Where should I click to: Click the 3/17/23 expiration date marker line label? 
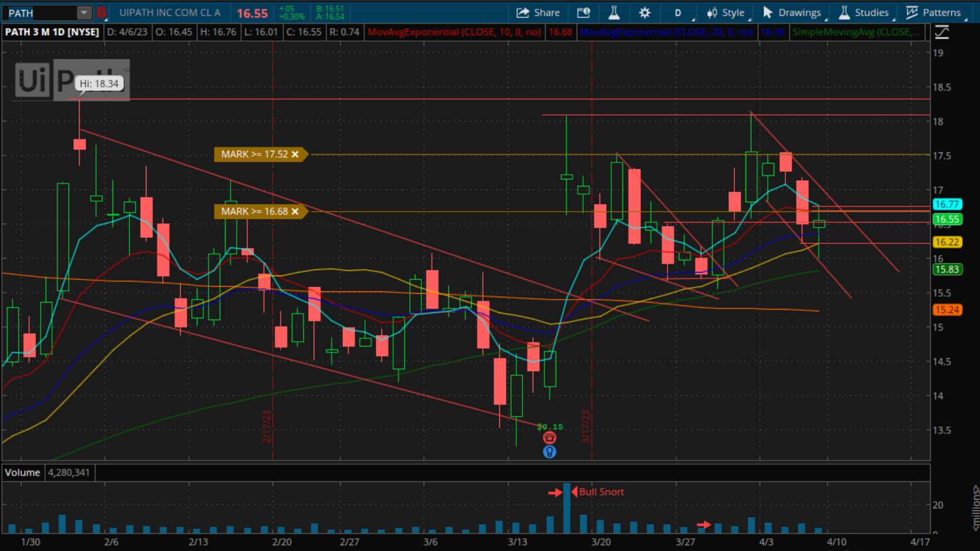[x=585, y=426]
